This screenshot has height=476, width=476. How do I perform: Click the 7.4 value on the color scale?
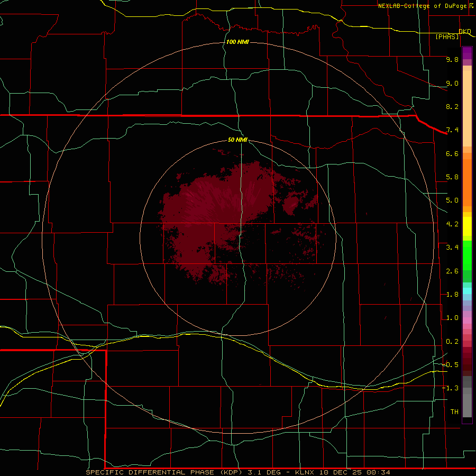[452, 130]
